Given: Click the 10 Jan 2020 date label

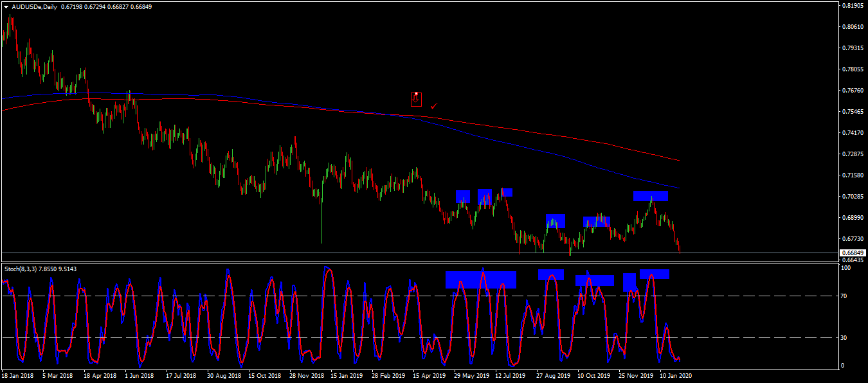Looking at the screenshot, I should [x=676, y=375].
